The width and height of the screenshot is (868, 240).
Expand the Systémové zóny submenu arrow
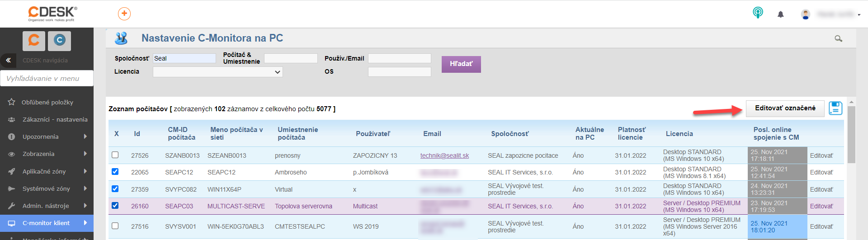click(85, 188)
